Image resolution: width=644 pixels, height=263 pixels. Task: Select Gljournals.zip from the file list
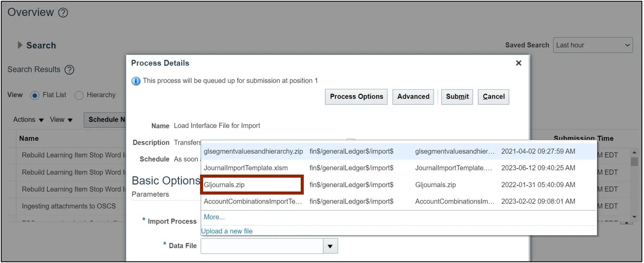(224, 185)
